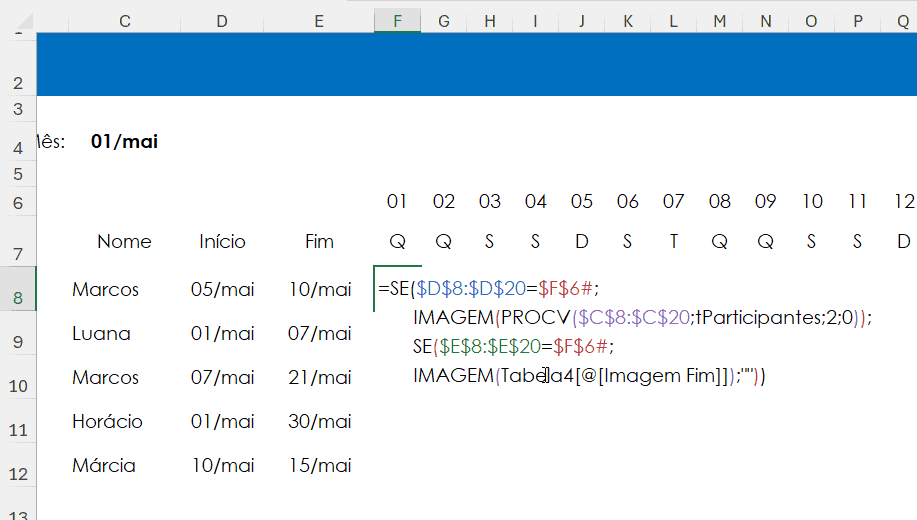This screenshot has width=917, height=520.
Task: Select Luana's start date 01/mai
Action: tap(222, 333)
